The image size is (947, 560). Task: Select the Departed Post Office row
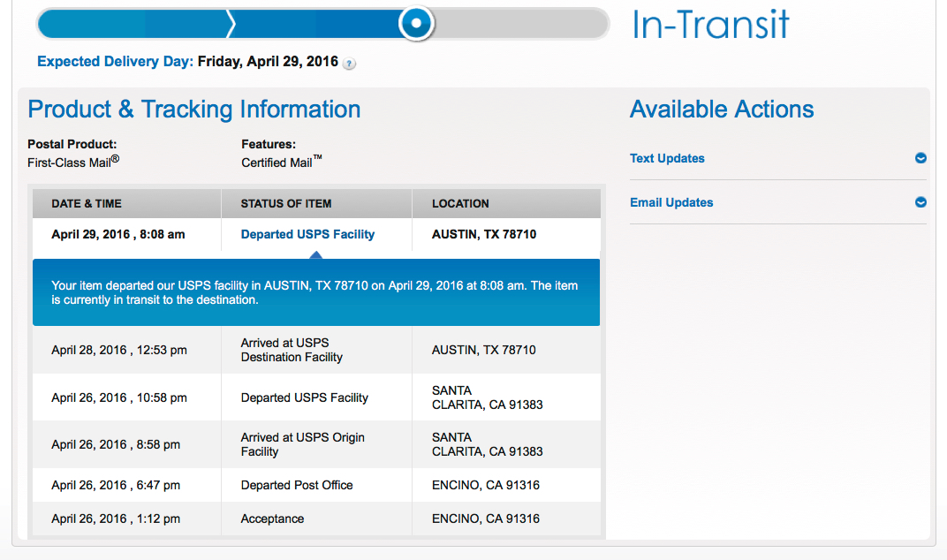316,485
